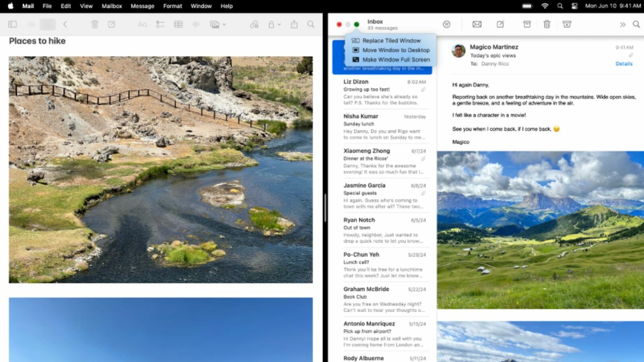Choose Replace Tiled Window
Viewport: 644px width, 362px height.
pos(390,41)
